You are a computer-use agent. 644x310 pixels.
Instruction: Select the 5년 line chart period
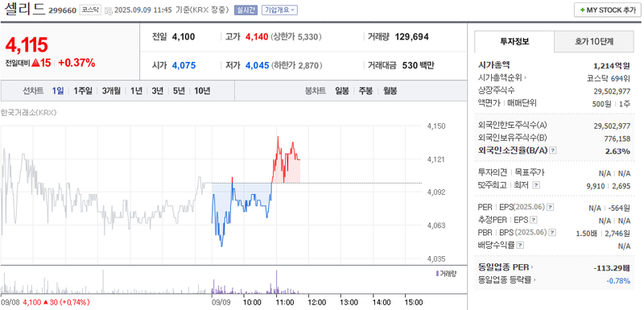[179, 91]
